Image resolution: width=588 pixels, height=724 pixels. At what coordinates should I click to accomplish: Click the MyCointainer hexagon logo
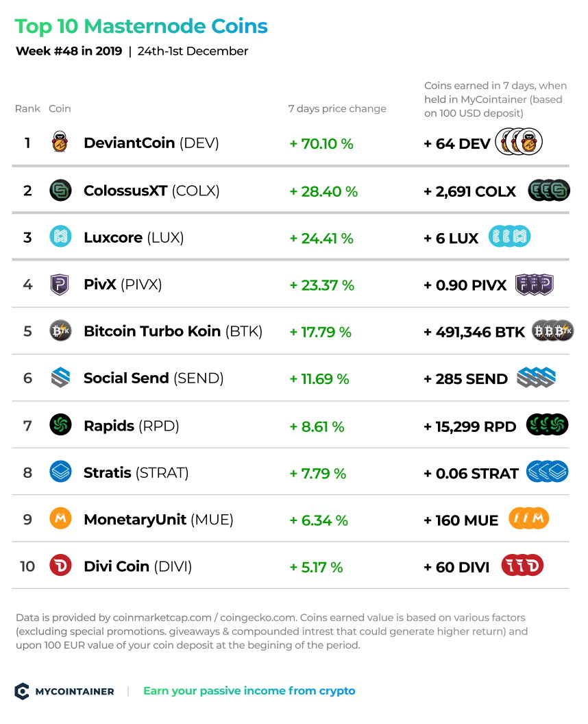[22, 691]
